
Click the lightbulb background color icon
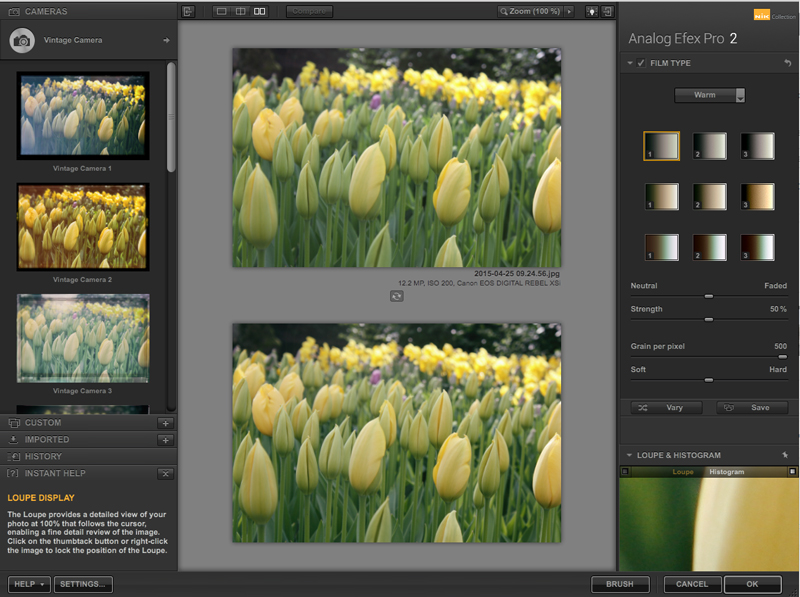coord(590,11)
